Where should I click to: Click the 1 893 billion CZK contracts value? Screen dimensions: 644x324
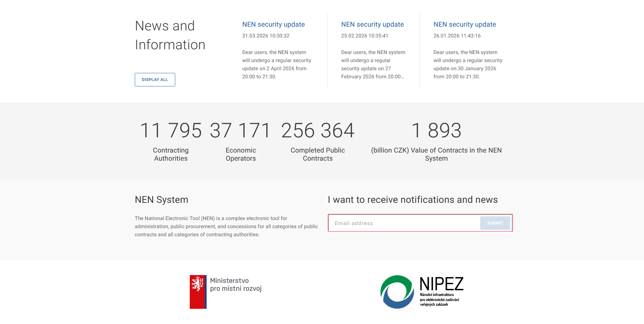tap(436, 130)
